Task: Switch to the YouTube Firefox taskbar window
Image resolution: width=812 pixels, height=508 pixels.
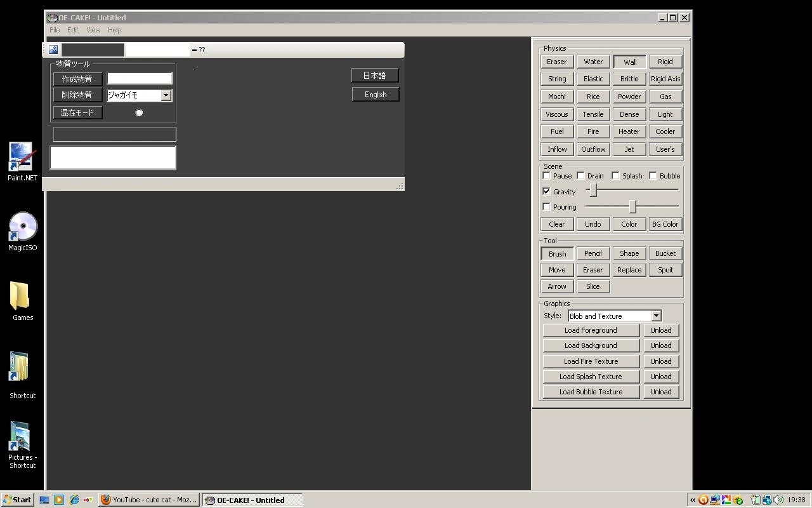Action: pos(149,500)
